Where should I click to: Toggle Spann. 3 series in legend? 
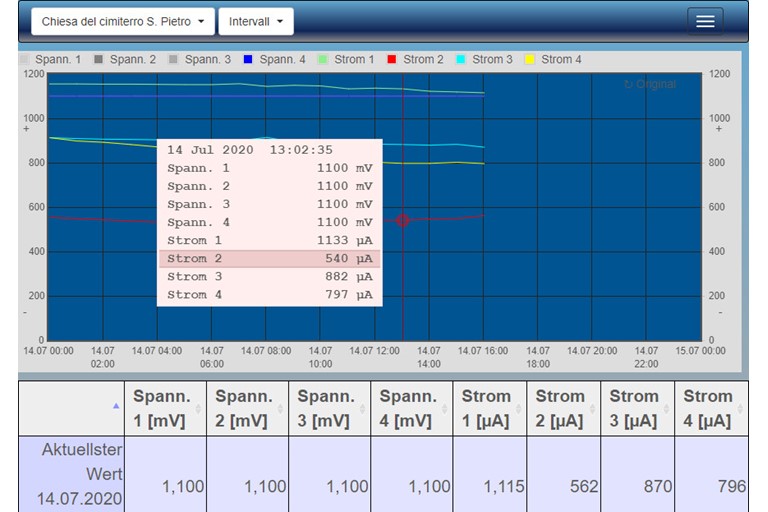200,59
